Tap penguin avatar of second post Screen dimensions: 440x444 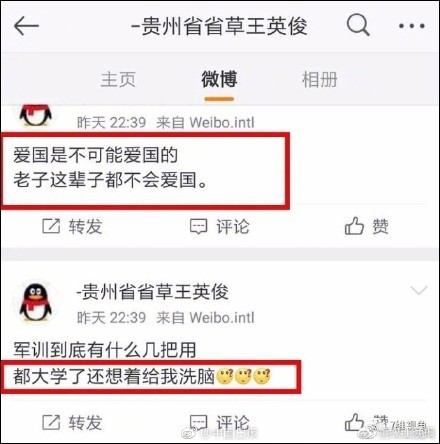click(x=36, y=302)
